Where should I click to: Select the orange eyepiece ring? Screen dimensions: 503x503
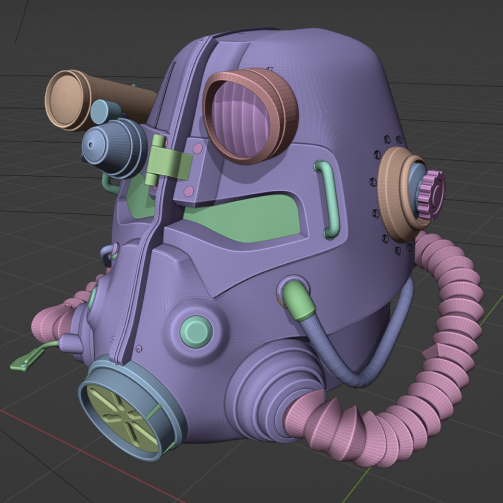[x=251, y=116]
